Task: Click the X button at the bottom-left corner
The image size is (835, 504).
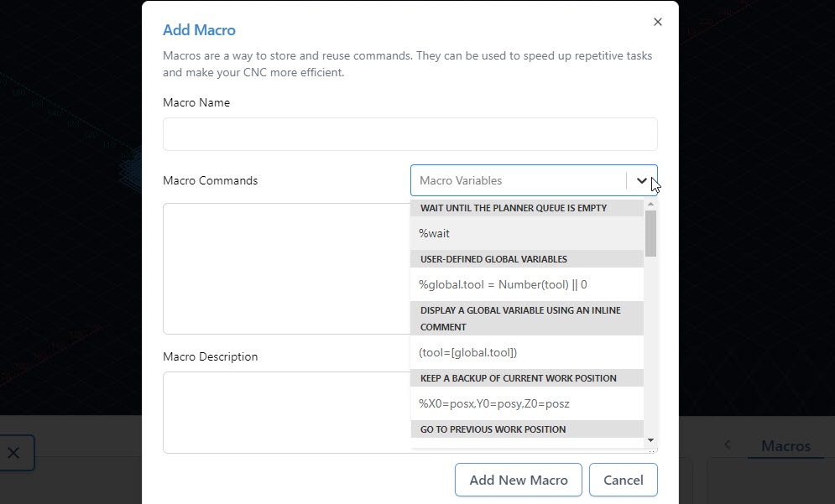Action: (13, 453)
